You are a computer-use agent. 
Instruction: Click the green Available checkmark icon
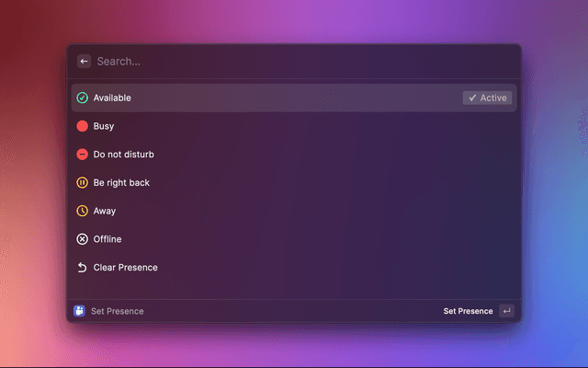tap(82, 98)
